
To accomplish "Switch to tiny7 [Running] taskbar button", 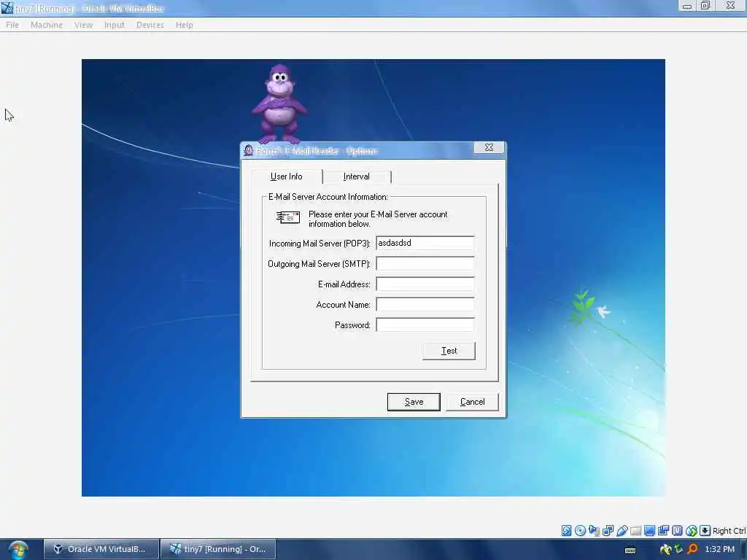I will tap(218, 549).
